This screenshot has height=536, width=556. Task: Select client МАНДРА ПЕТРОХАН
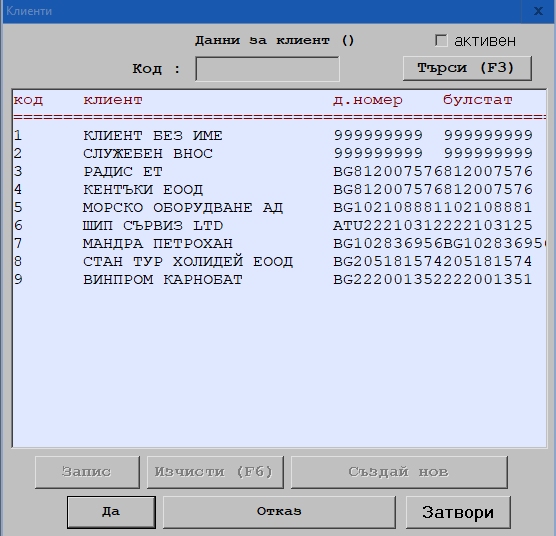(279, 244)
